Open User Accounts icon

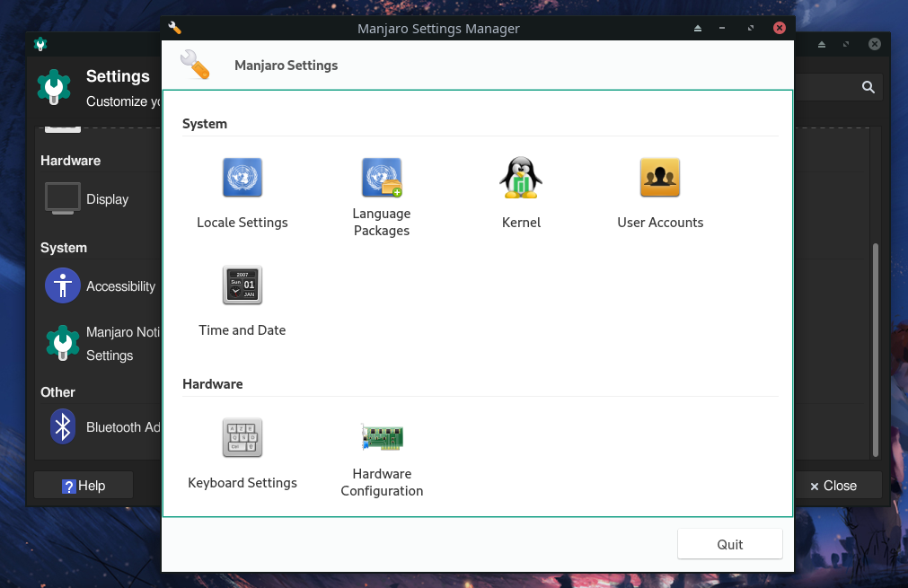pos(660,177)
